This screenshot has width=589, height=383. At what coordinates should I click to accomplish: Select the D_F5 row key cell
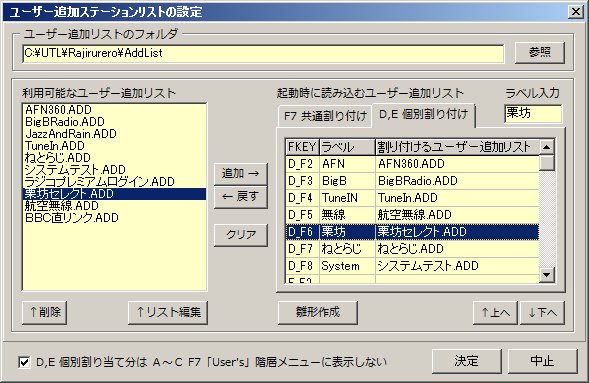[x=302, y=215]
